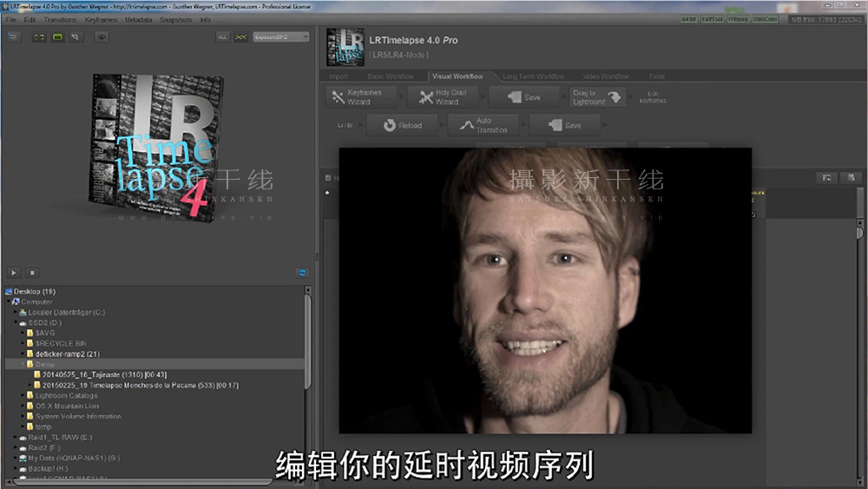
Task: Select the Visual Workflow tab
Action: pyautogui.click(x=457, y=76)
